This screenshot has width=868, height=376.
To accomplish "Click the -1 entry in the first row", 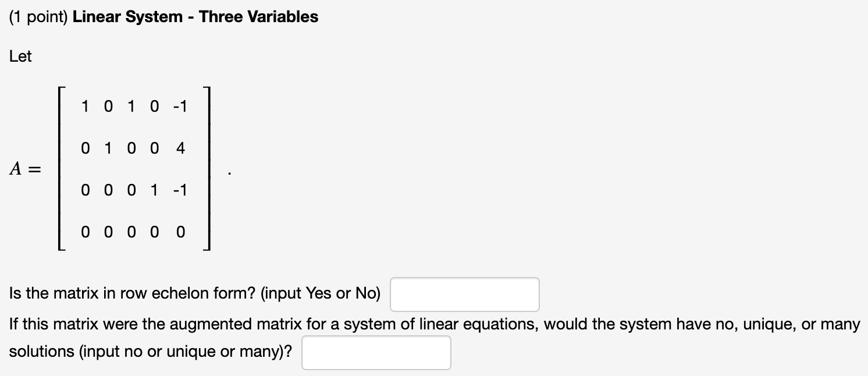I will [x=180, y=106].
